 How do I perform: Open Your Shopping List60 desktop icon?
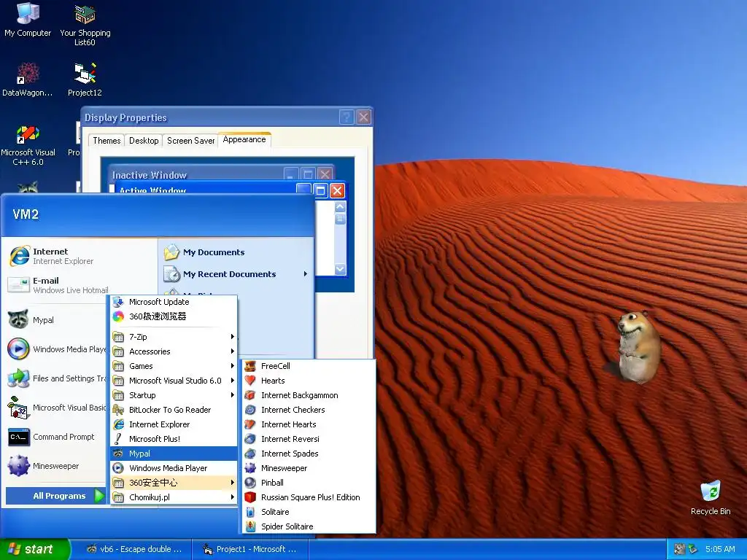pos(85,25)
